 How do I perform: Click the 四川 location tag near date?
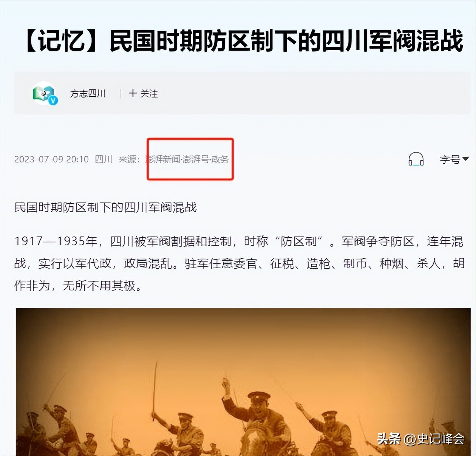click(103, 159)
